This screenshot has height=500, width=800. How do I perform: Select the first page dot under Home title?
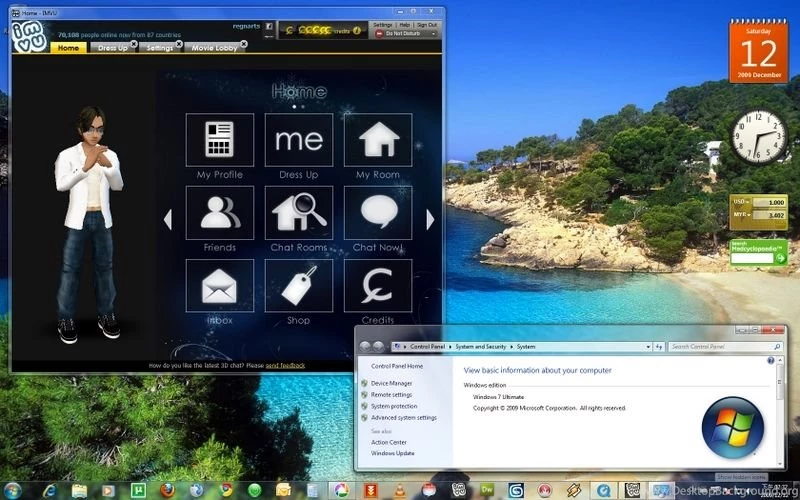point(294,107)
